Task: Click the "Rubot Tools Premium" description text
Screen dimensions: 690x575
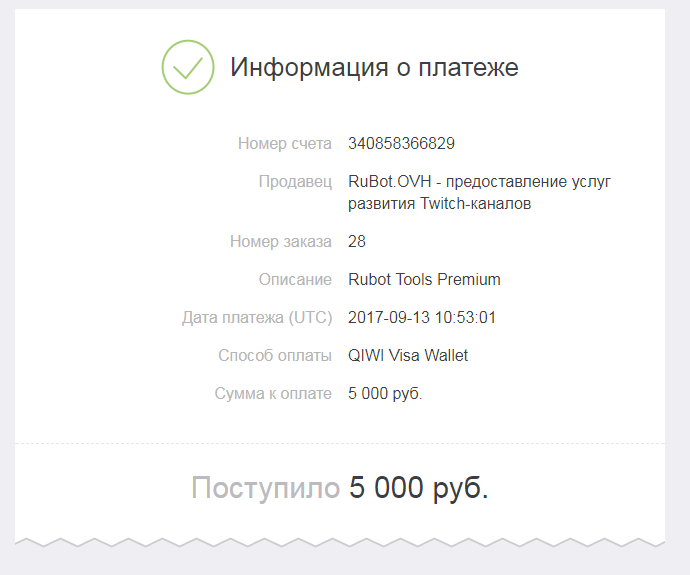Action: coord(424,279)
